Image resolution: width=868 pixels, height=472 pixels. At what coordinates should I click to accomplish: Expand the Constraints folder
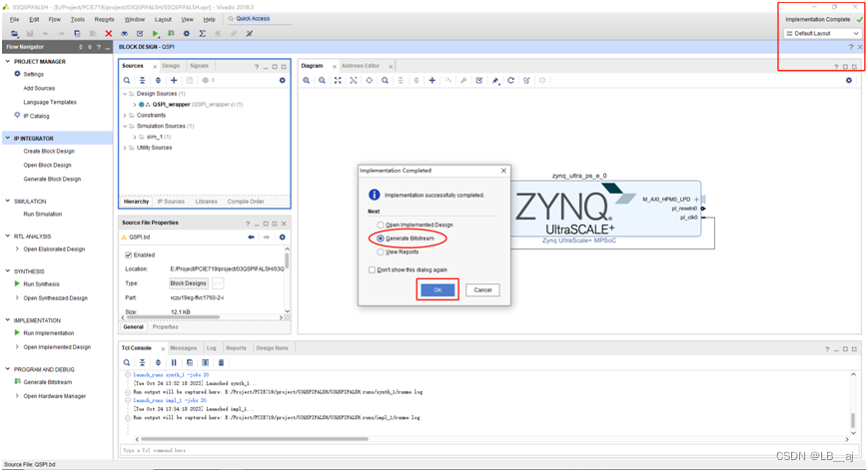(x=125, y=116)
